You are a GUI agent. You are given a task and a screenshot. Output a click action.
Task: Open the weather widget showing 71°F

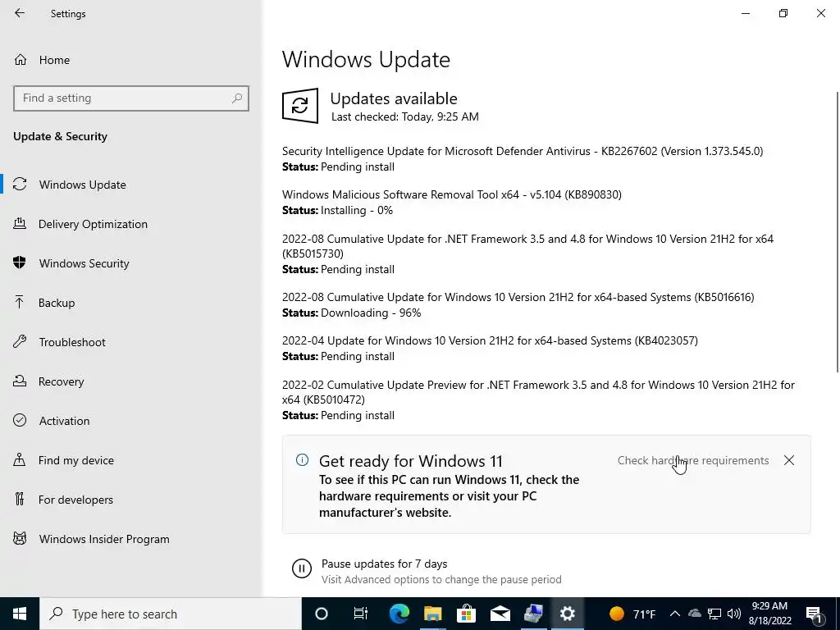pos(632,614)
